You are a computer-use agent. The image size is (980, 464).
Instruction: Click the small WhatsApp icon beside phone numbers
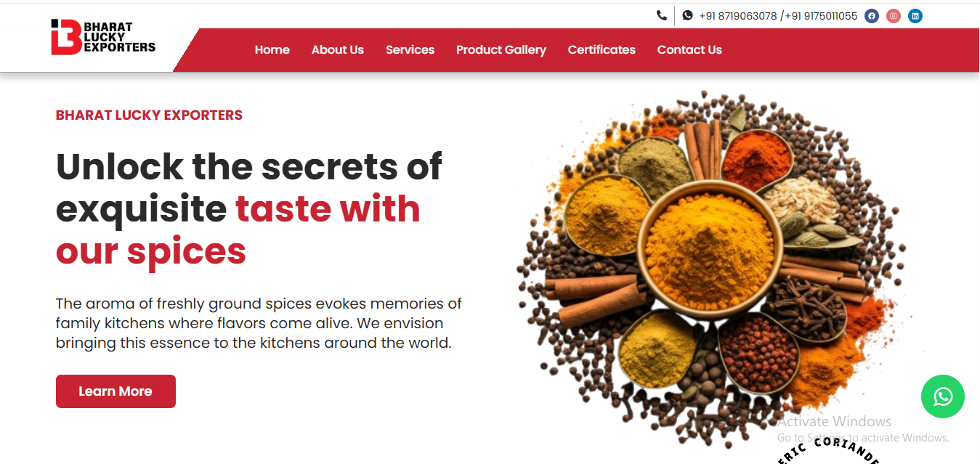687,15
